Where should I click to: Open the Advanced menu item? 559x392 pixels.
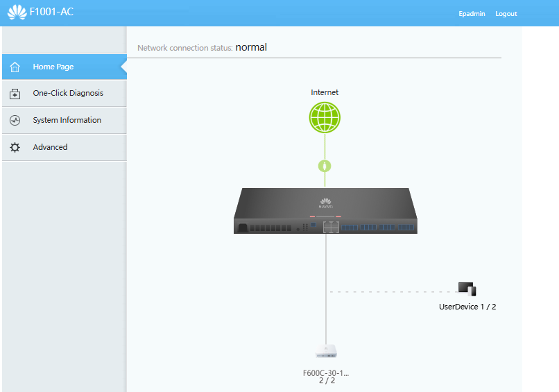point(64,147)
